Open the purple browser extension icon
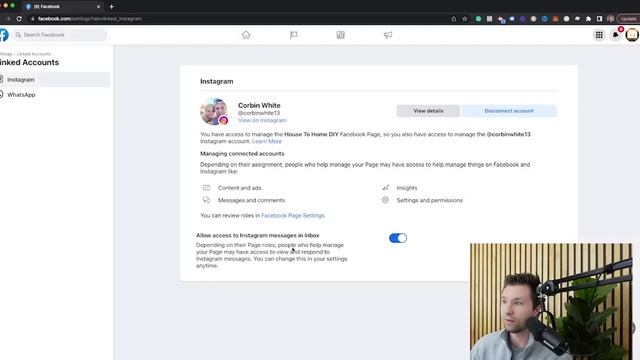 tap(522, 19)
